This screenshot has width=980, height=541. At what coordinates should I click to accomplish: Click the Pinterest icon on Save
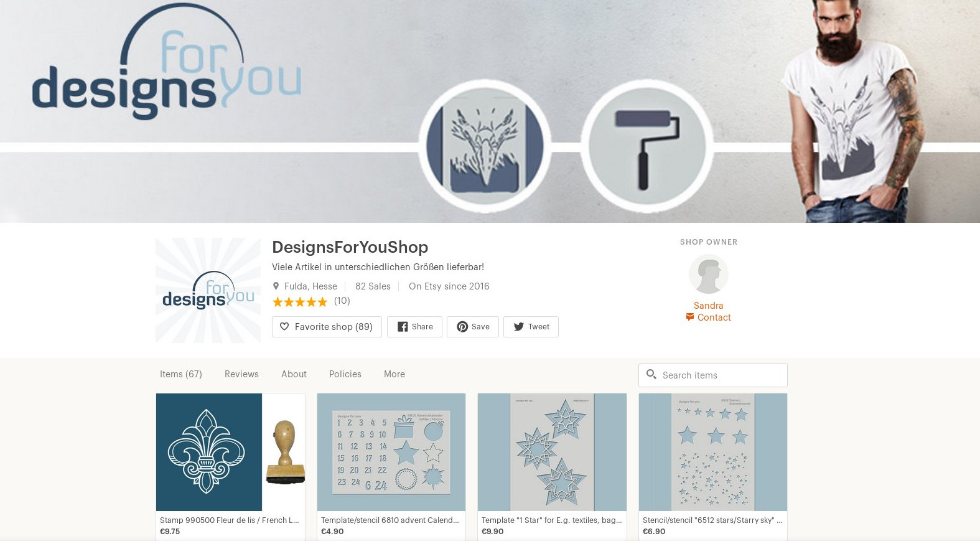pos(462,326)
